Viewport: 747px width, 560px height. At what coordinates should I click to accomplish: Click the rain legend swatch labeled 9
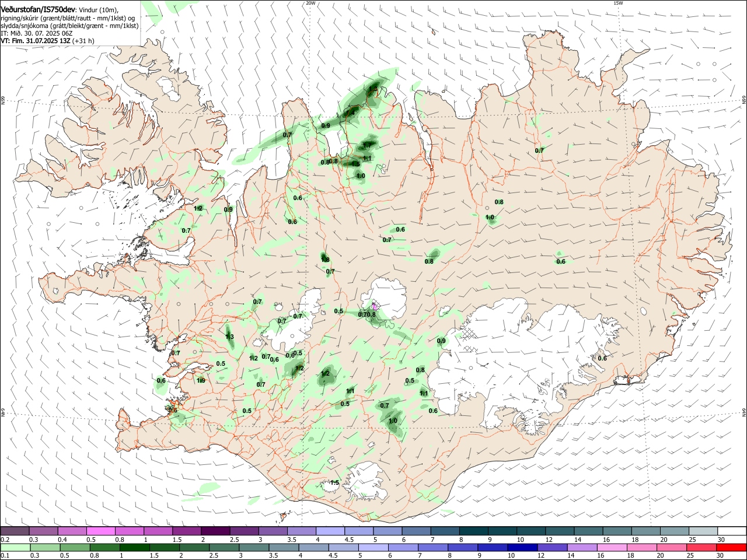point(493,548)
